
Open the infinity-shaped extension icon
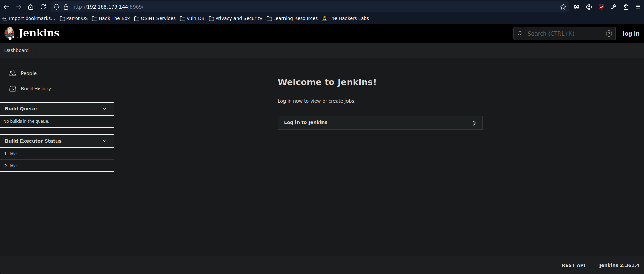(x=577, y=7)
